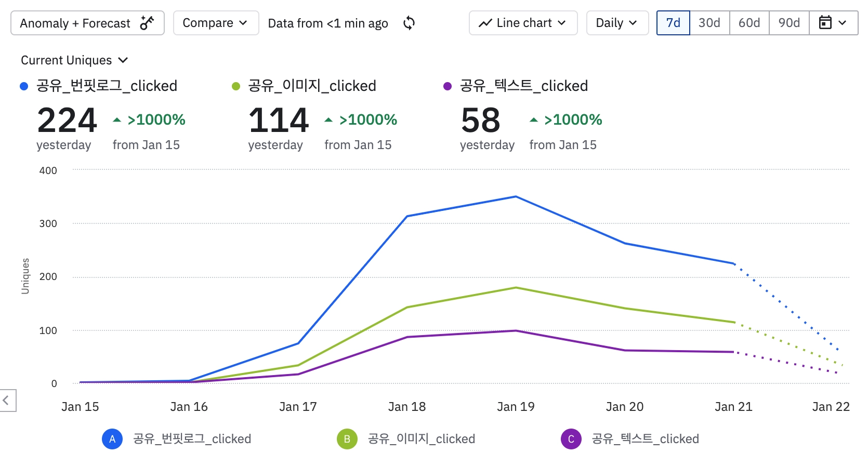Open the Current Uniques metric dropdown

(x=74, y=60)
